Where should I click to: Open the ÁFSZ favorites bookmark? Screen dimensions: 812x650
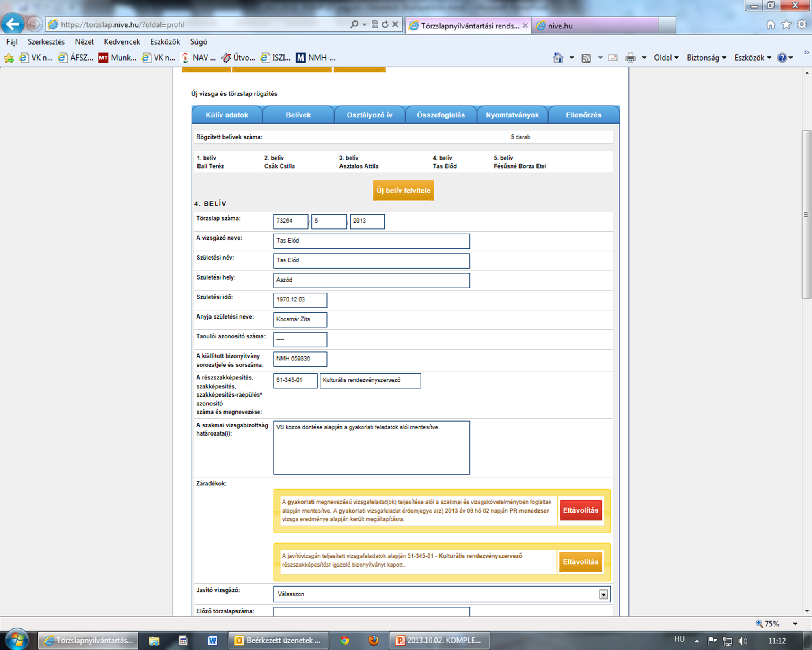coord(76,58)
